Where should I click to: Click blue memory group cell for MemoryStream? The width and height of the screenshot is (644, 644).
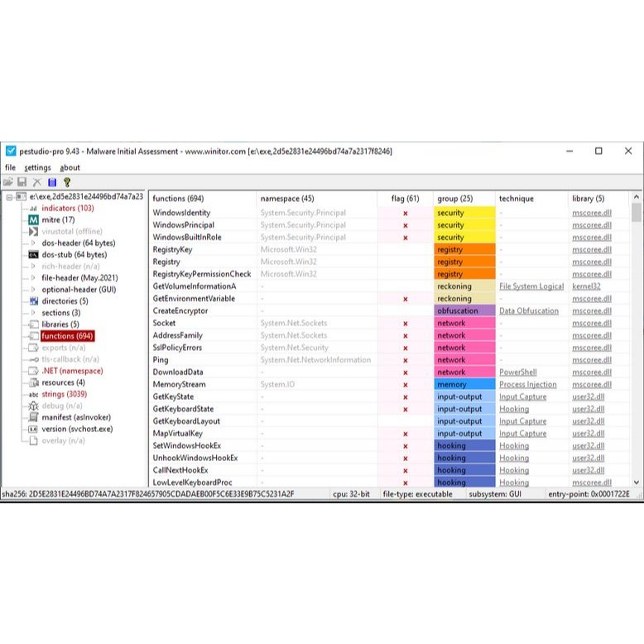[464, 384]
